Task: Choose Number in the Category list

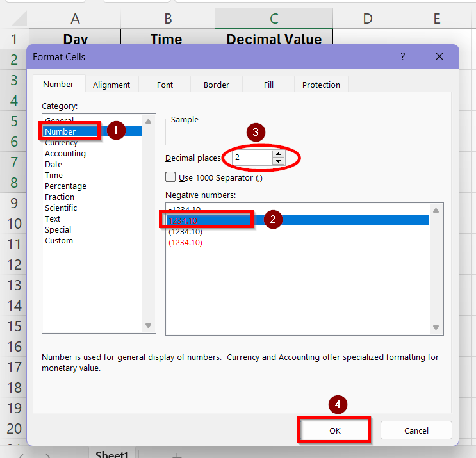Action: 92,131
